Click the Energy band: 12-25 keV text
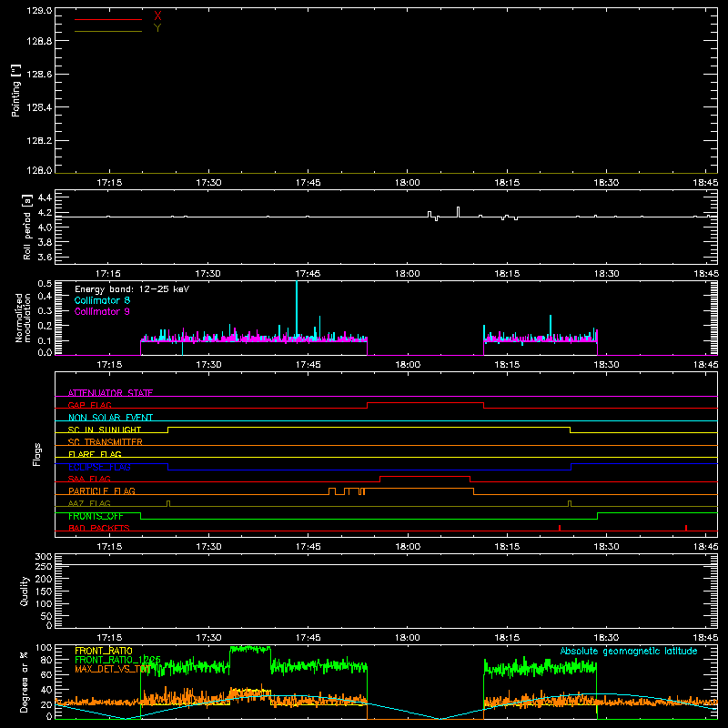This screenshot has height=728, width=728. (x=132, y=289)
